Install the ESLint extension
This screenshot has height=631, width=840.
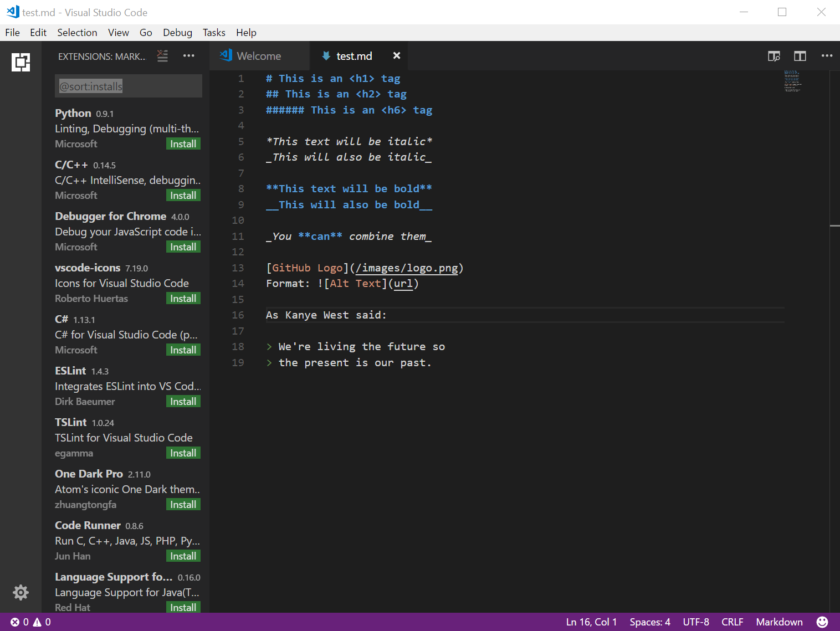[x=183, y=402]
